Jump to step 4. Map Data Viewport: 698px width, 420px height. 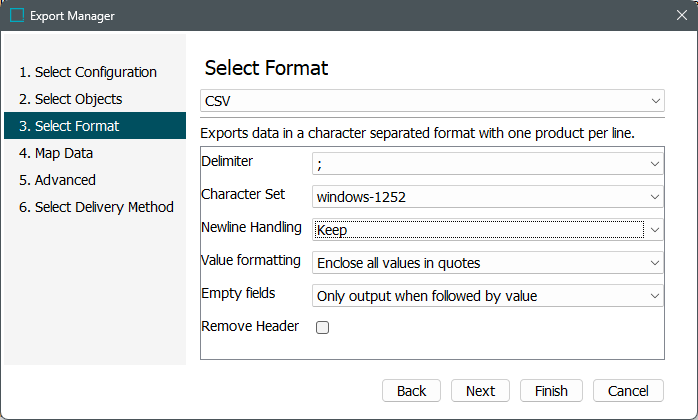[57, 153]
